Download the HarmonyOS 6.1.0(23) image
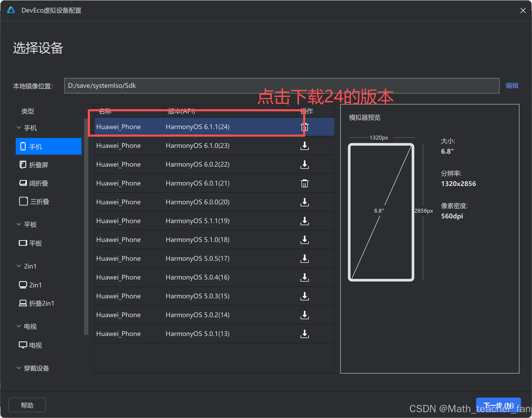This screenshot has height=418, width=532. 304,146
